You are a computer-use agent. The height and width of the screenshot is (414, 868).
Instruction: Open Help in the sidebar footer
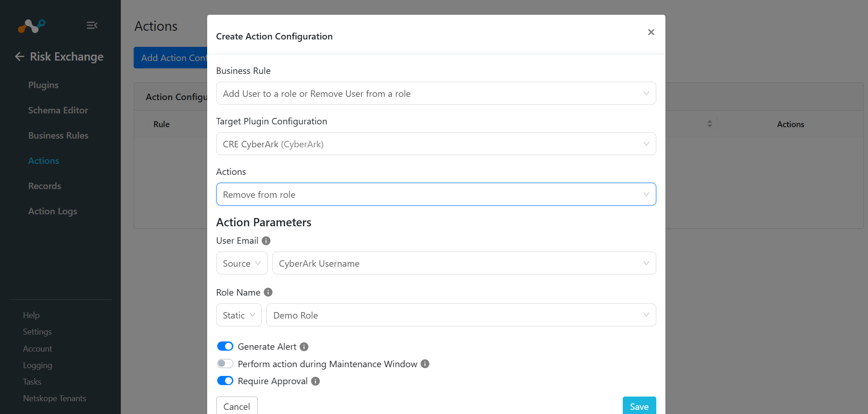[31, 315]
